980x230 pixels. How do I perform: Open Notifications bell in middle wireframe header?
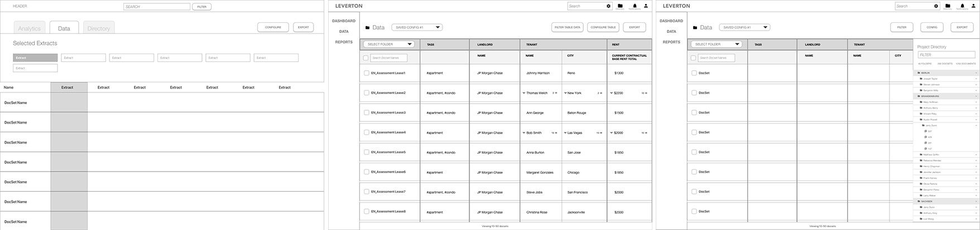point(635,6)
